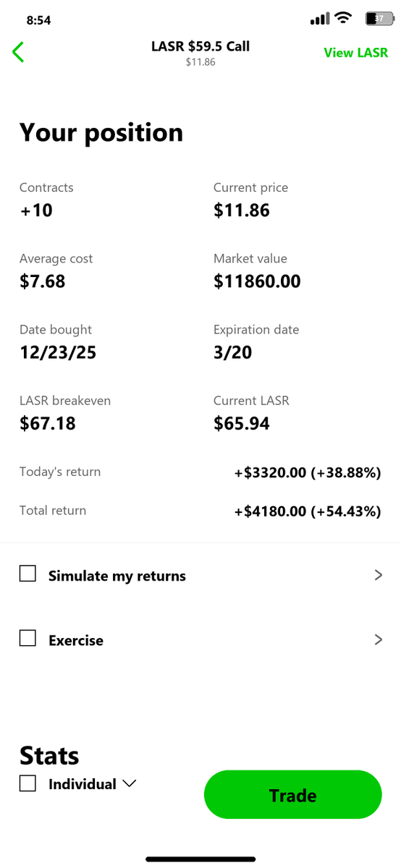The image size is (401, 868).
Task: Select the Exercise menu row
Action: 200,639
